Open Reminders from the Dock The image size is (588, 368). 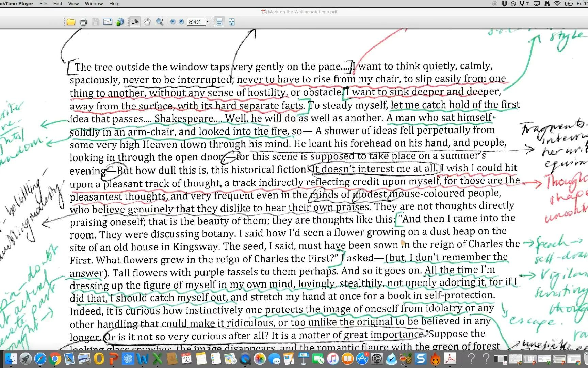216,359
